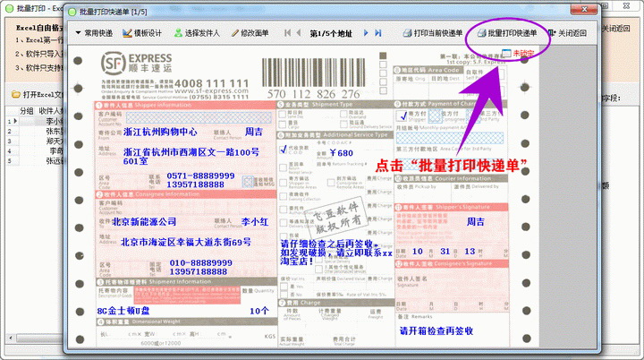Viewport: 644px width, 360px height.
Task: Close the 批量打印快递单 dialog window
Action: coord(584,9)
